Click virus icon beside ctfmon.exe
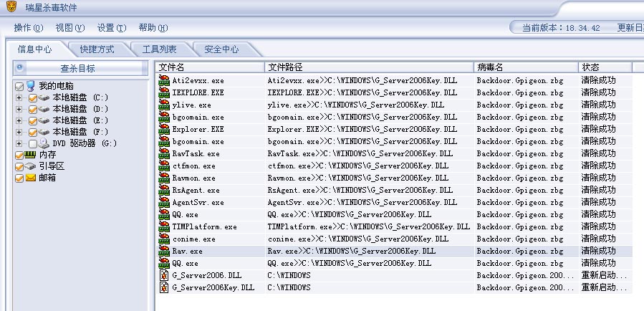Image resolution: width=644 pixels, height=311 pixels. [x=164, y=166]
